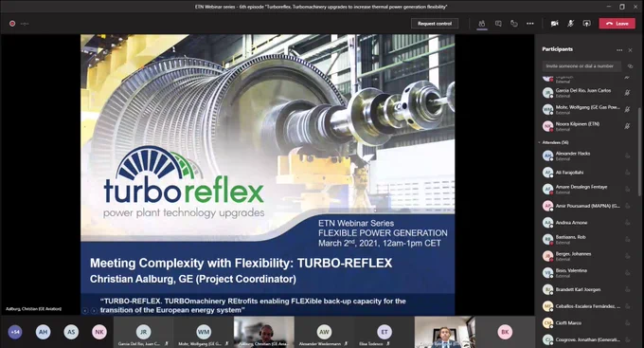
Task: Click attendee status icon beside Bisio, Valentina
Action: [x=627, y=273]
